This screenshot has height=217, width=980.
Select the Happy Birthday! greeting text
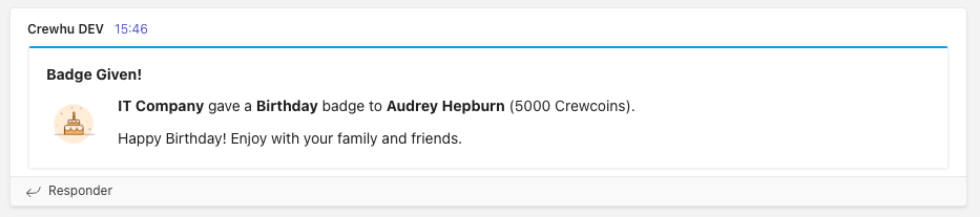coord(172,139)
